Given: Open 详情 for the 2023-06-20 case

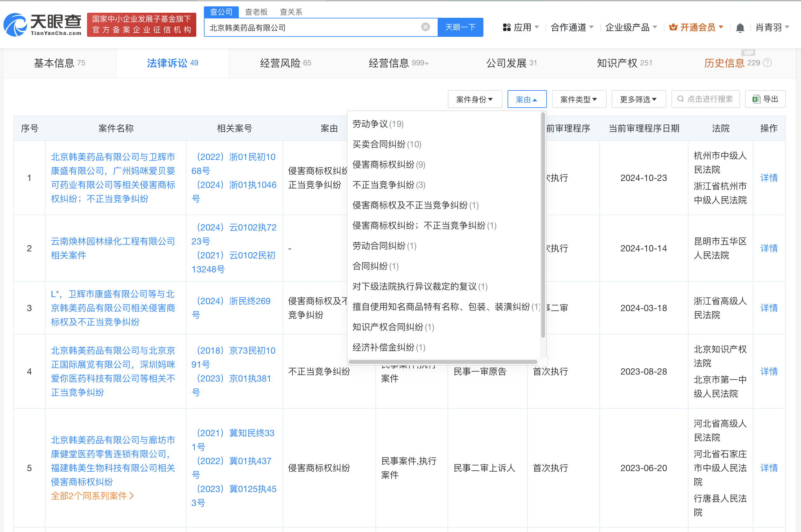Looking at the screenshot, I should coord(769,468).
